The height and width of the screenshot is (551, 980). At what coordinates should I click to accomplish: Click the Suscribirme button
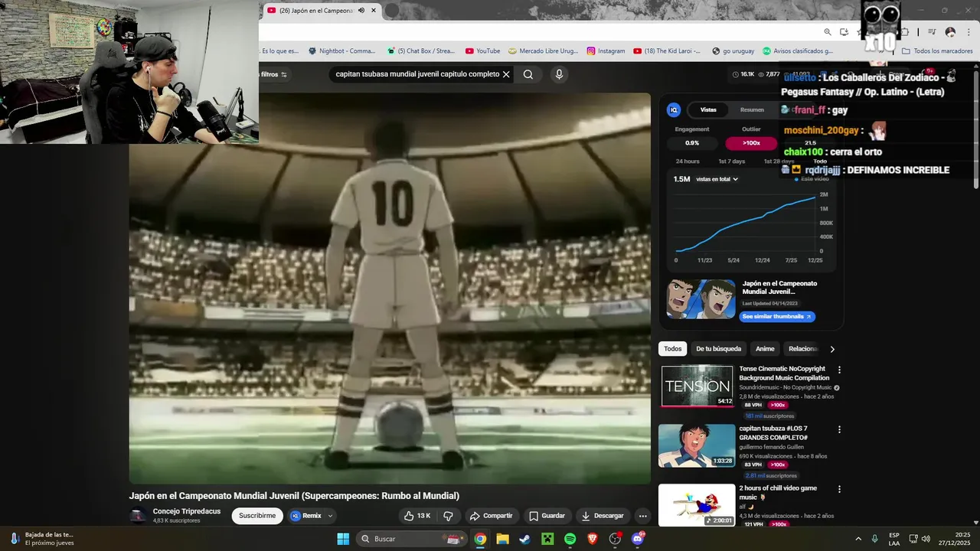point(257,516)
